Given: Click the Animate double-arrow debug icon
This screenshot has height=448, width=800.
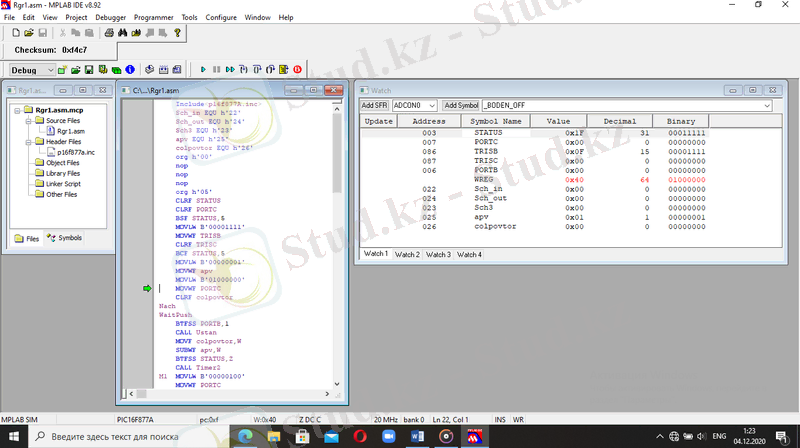Looking at the screenshot, I should 230,70.
